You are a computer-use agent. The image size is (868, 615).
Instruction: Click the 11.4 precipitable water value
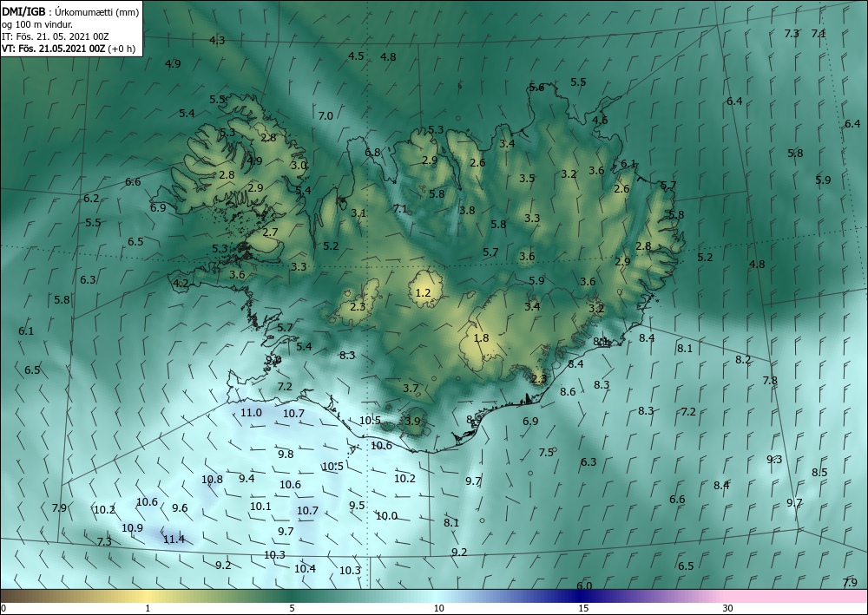point(174,540)
